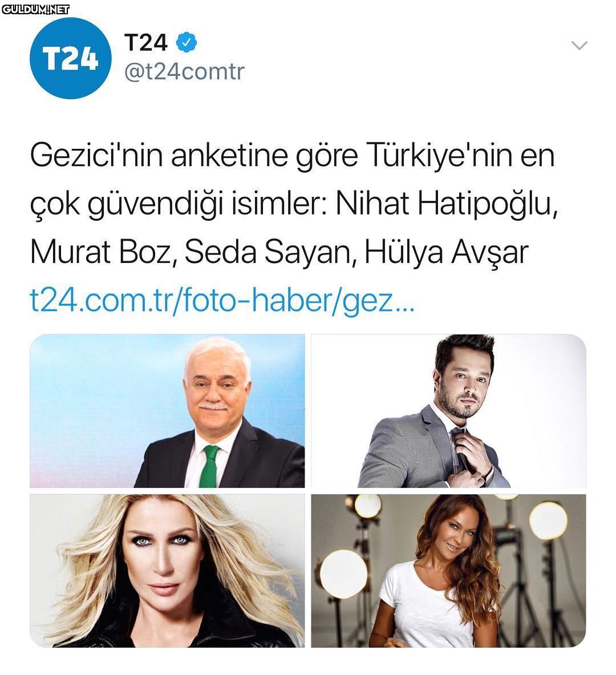The image size is (616, 675).
Task: Click the phrase çok güvendiği isimler
Action: tap(179, 204)
